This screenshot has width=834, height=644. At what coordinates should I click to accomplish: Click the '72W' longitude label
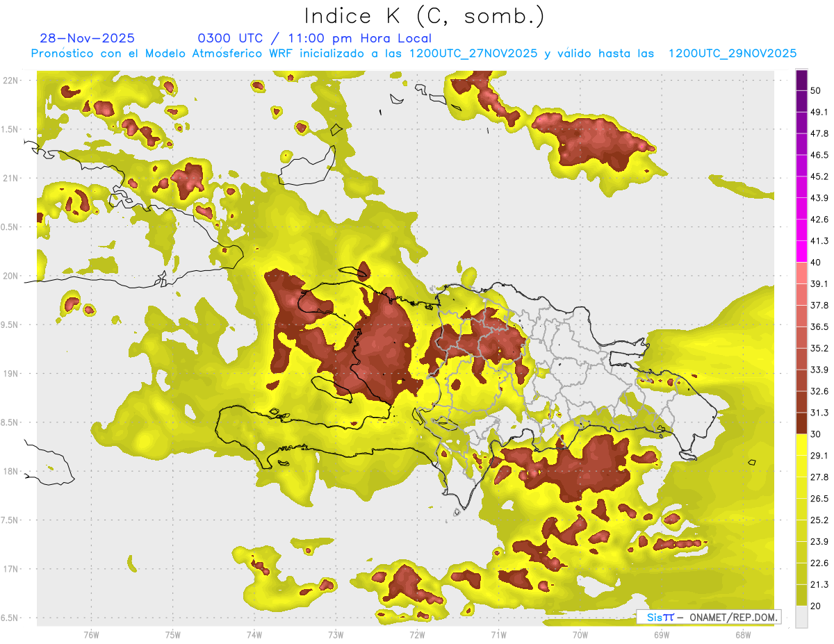point(417,635)
